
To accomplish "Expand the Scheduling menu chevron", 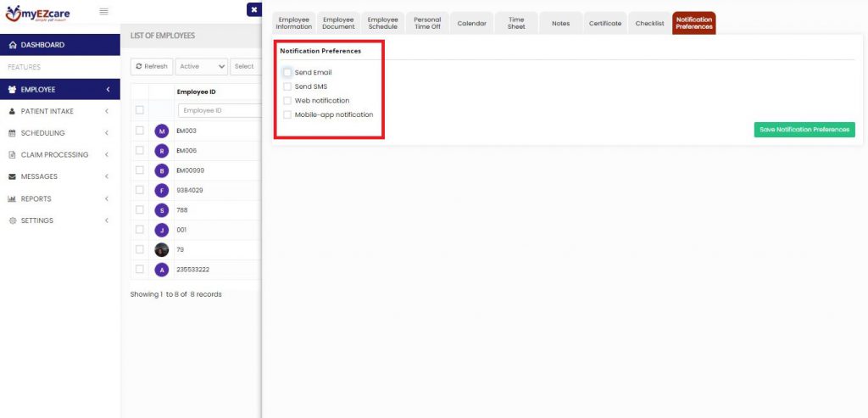I will click(106, 133).
